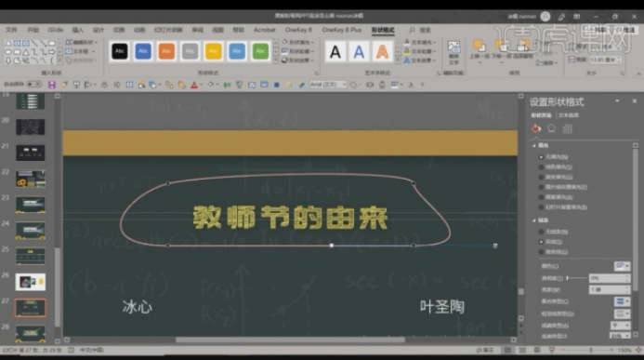Open the Text Fill dropdown
The height and width of the screenshot is (360, 644).
(420, 43)
